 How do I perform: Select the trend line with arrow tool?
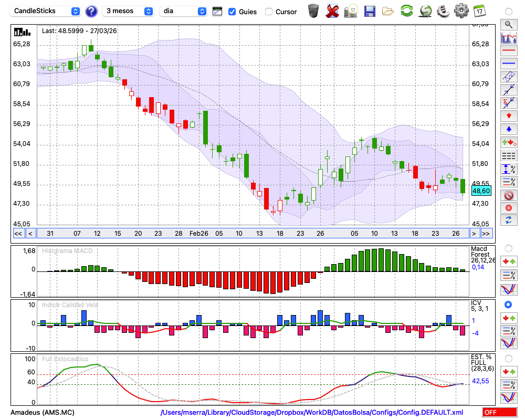coord(509,90)
